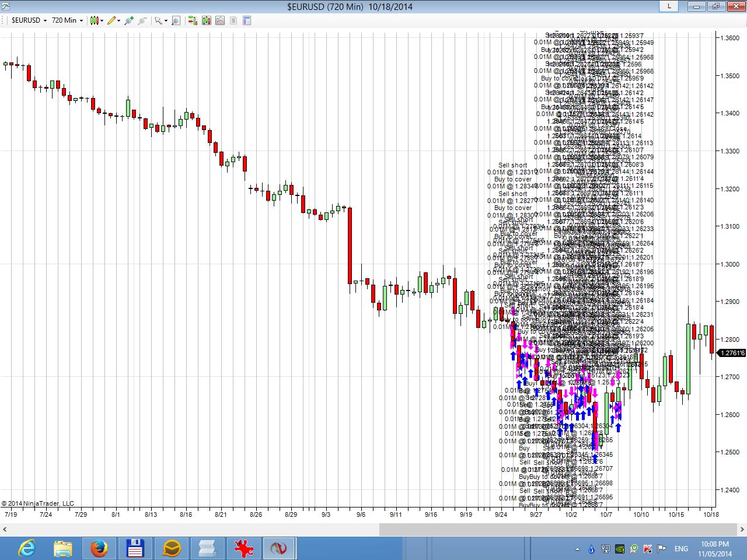Open the $EURUSD instrument dropdown
The image size is (747, 560).
29,20
